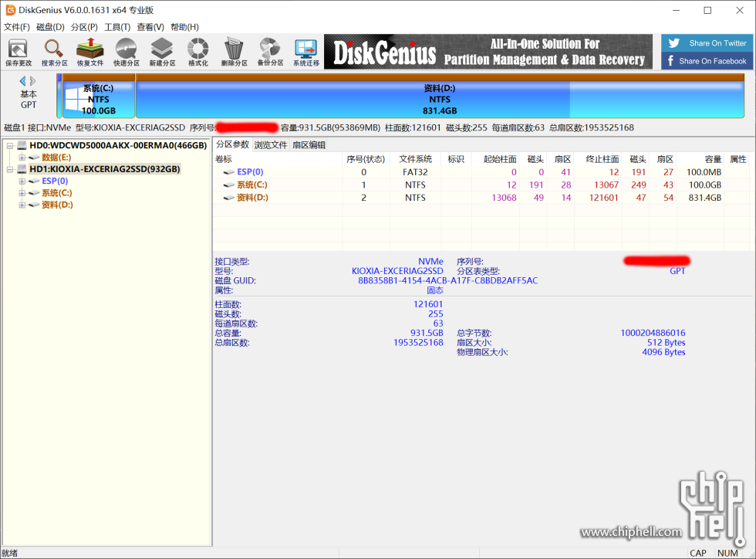
Task: Expand 系统(C:) in the disk tree
Action: (22, 193)
